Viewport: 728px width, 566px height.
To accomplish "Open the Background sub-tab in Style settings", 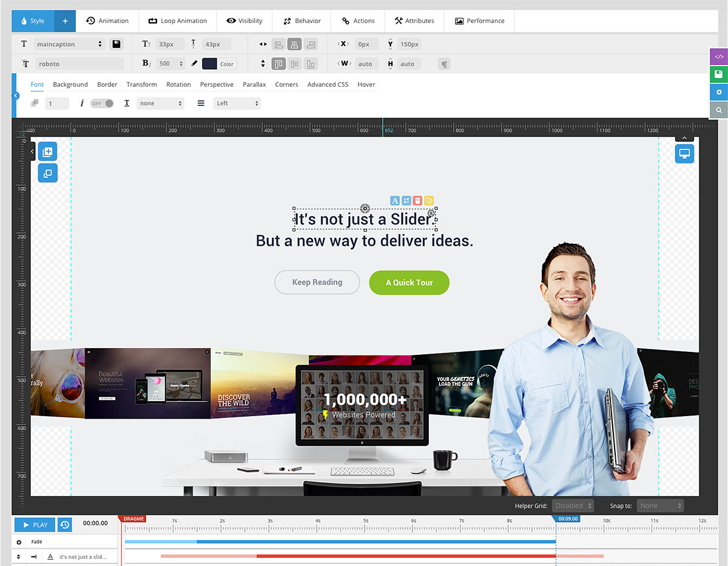I will point(70,84).
